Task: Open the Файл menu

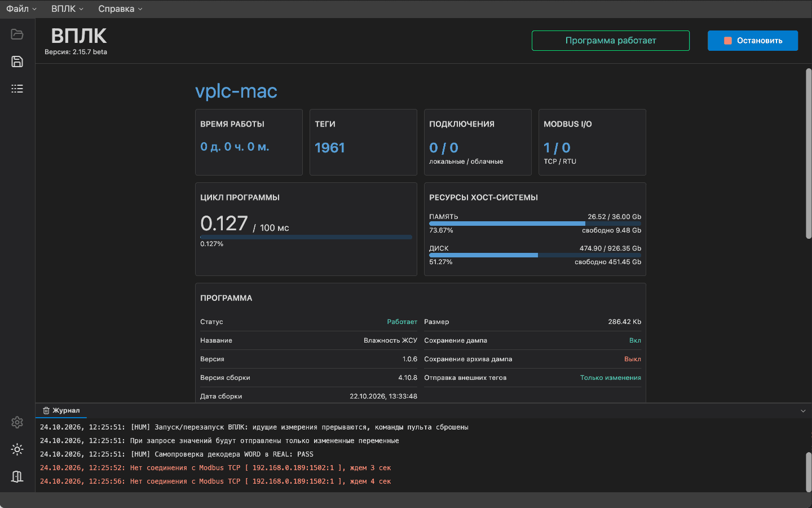Action: pyautogui.click(x=21, y=9)
